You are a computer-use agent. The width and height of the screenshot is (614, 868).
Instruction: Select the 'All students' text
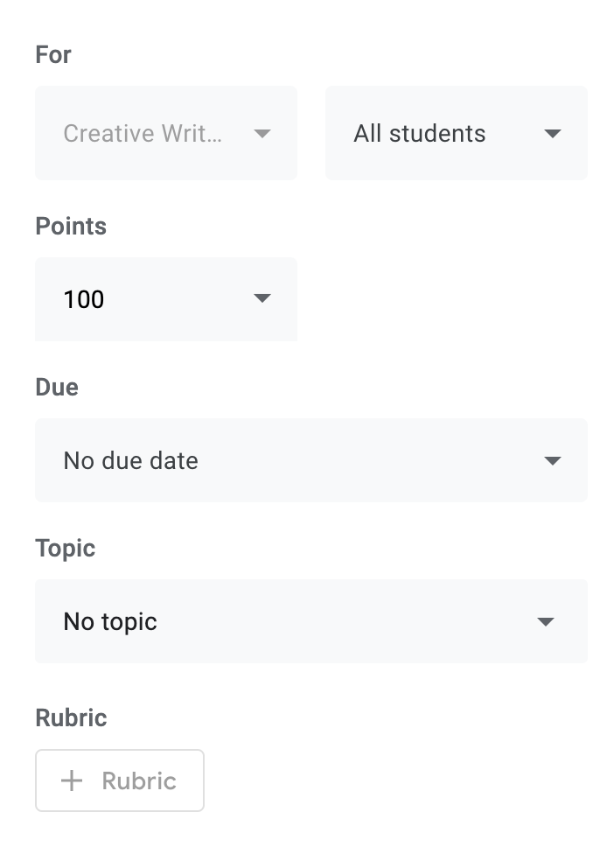420,134
